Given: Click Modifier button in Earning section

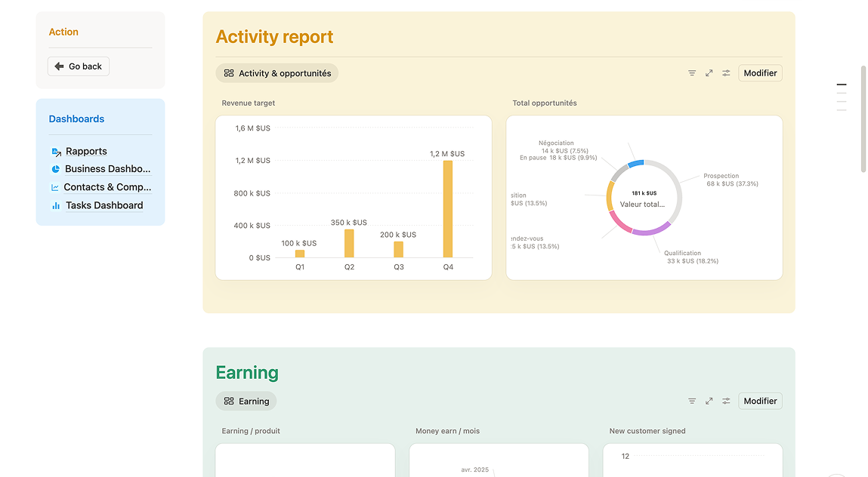Looking at the screenshot, I should (760, 402).
